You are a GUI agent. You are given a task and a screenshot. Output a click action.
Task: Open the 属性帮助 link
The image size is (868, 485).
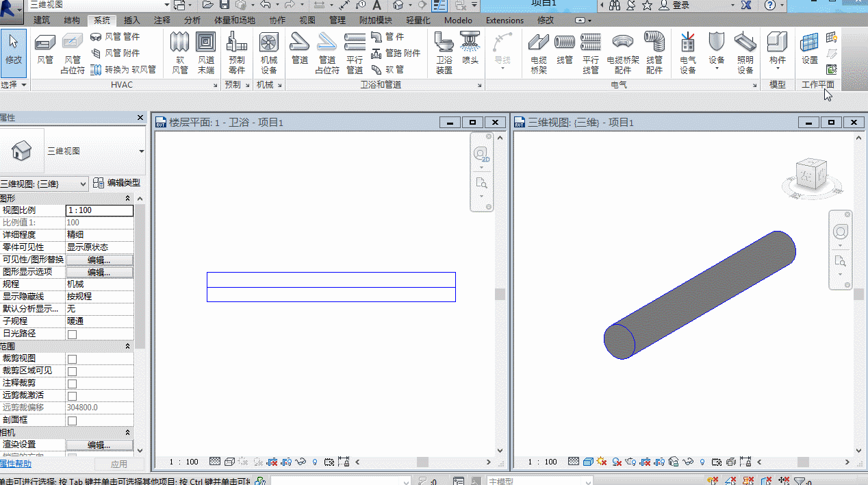tap(15, 464)
